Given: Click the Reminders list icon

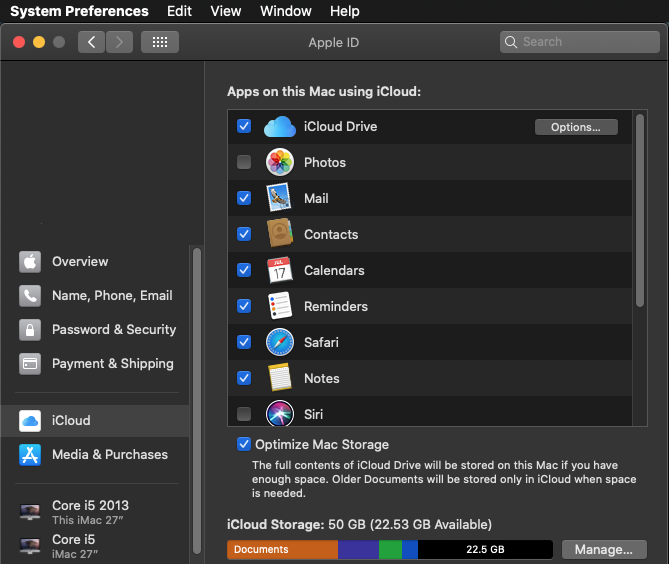Looking at the screenshot, I should pyautogui.click(x=280, y=305).
